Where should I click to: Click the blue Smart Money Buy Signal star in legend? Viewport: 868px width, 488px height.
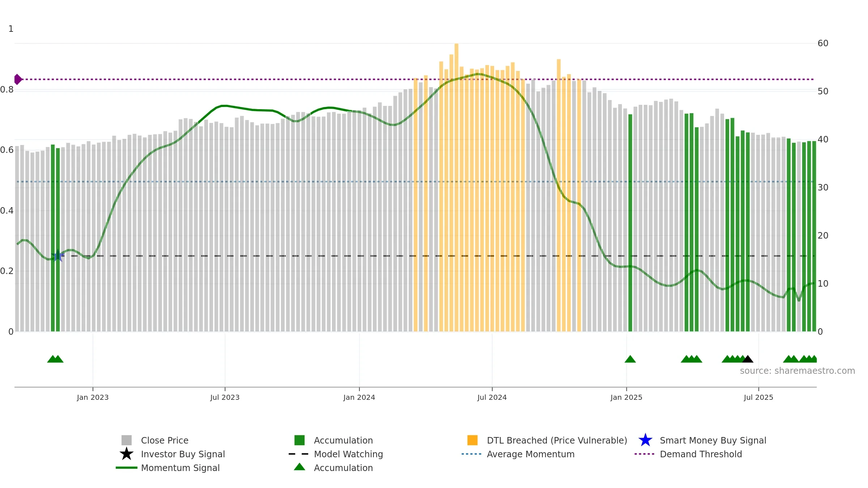(645, 440)
